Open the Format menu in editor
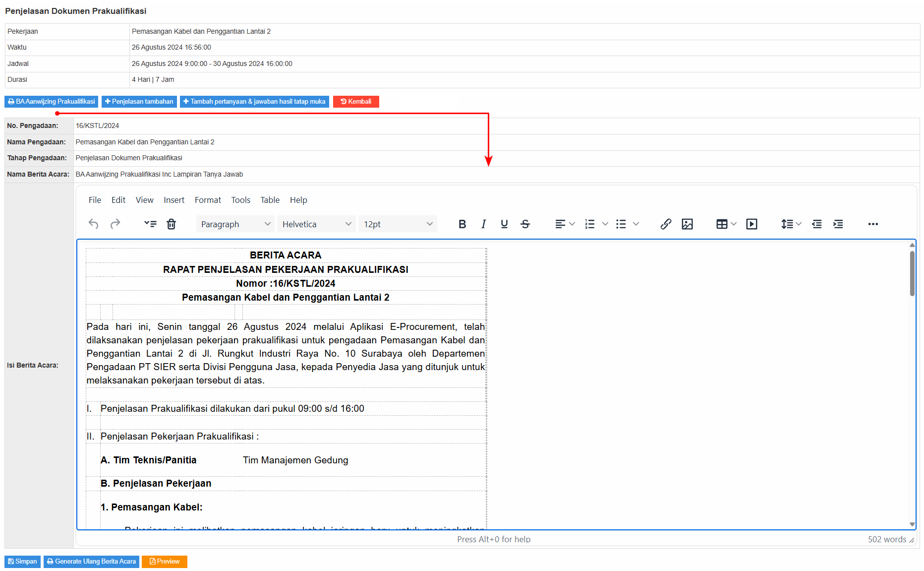The image size is (924, 571). tap(208, 200)
